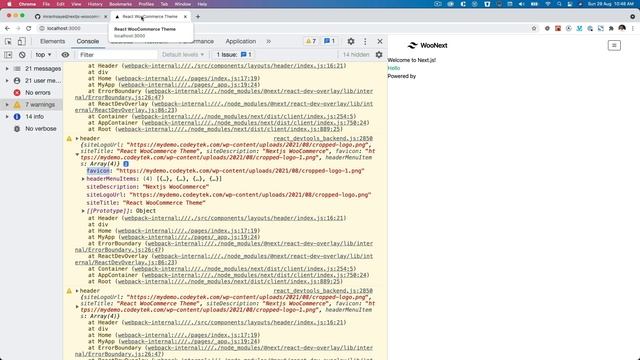Click the highlighted favicon property key
Image resolution: width=640 pixels, height=360 pixels.
(98, 171)
